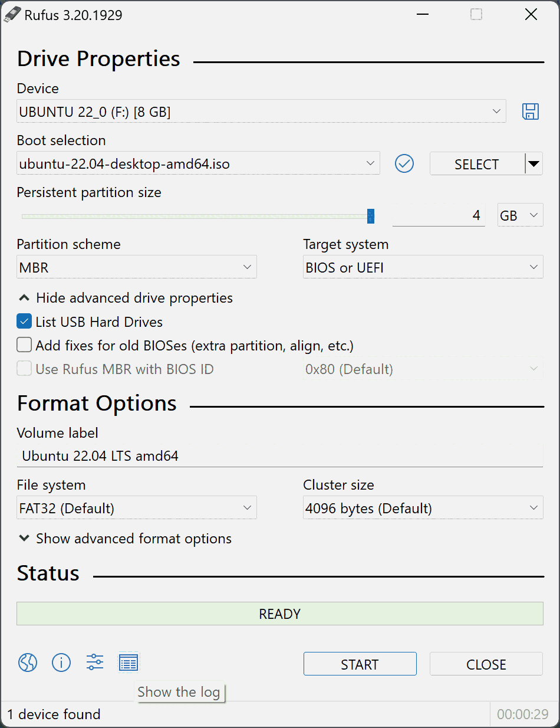Open the SELECT button's dropdown arrow
The width and height of the screenshot is (560, 728).
click(532, 163)
